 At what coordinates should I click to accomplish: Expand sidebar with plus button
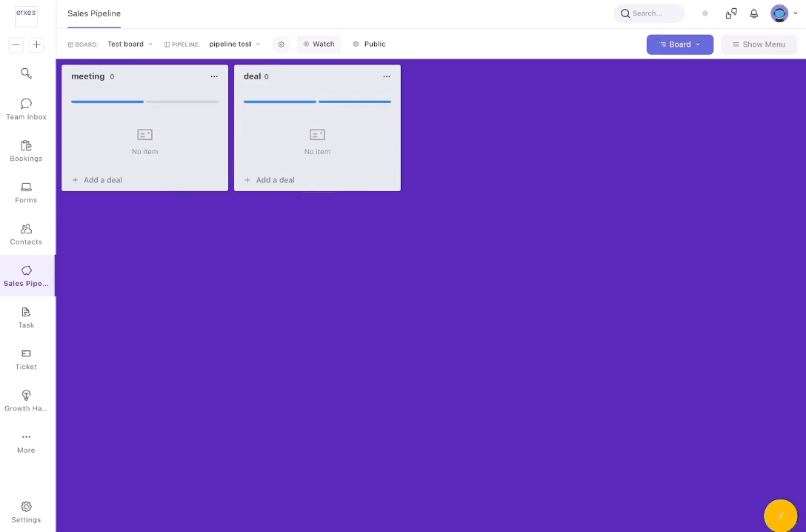pyautogui.click(x=36, y=44)
